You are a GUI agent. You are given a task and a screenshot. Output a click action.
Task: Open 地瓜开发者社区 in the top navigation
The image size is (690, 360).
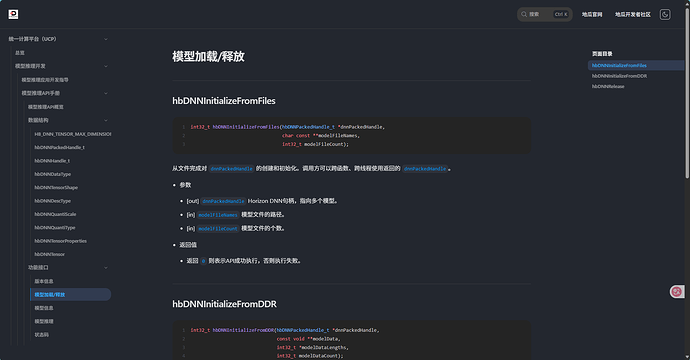[633, 15]
